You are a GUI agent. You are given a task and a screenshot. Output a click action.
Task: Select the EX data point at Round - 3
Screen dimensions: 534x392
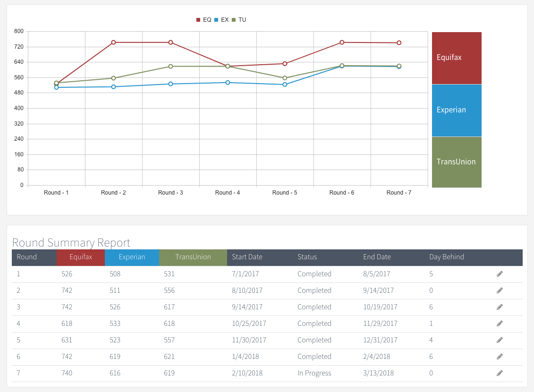(x=170, y=84)
